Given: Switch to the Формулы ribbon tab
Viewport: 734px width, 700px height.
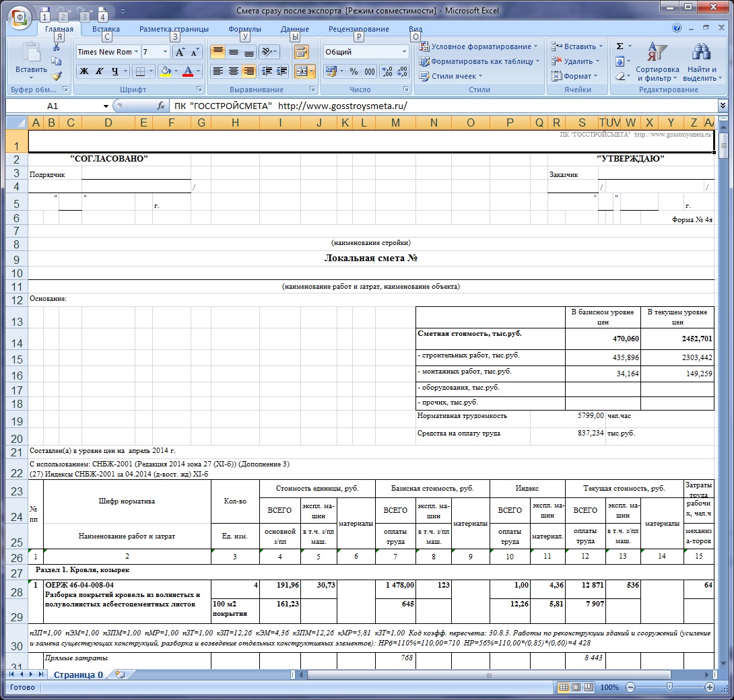Looking at the screenshot, I should tap(244, 29).
